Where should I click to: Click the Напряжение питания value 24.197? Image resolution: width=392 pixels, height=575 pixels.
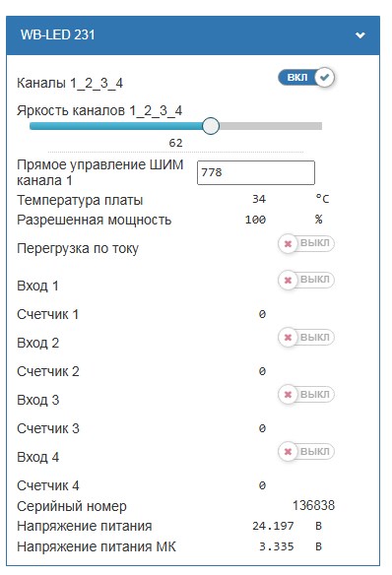[x=273, y=526]
